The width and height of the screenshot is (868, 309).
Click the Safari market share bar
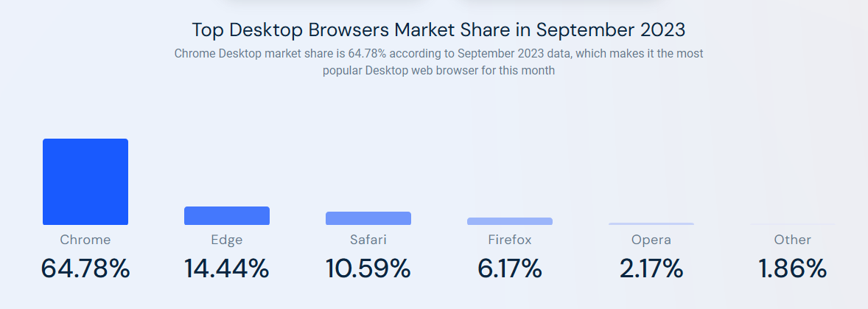tap(368, 218)
